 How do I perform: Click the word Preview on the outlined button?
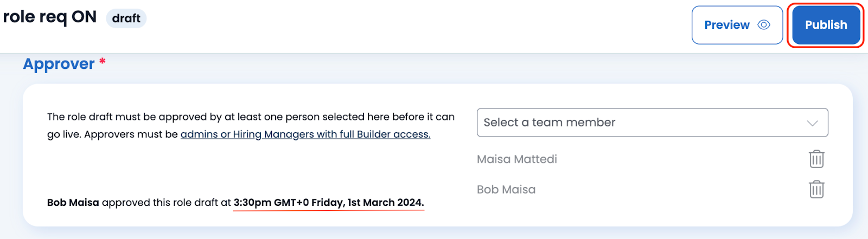[x=727, y=25]
